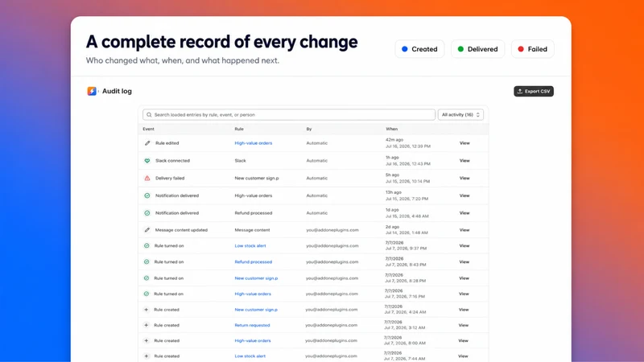
Task: Click the email in Message content updated row
Action: pyautogui.click(x=332, y=230)
